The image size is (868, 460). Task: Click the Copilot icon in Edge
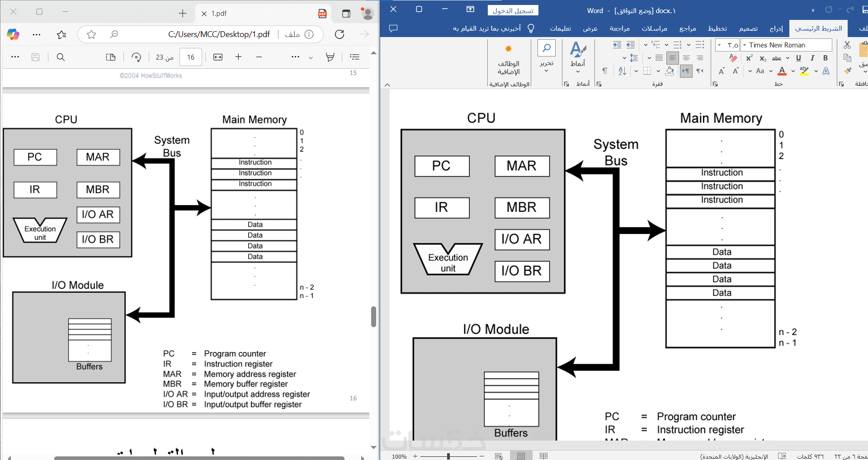pos(13,34)
